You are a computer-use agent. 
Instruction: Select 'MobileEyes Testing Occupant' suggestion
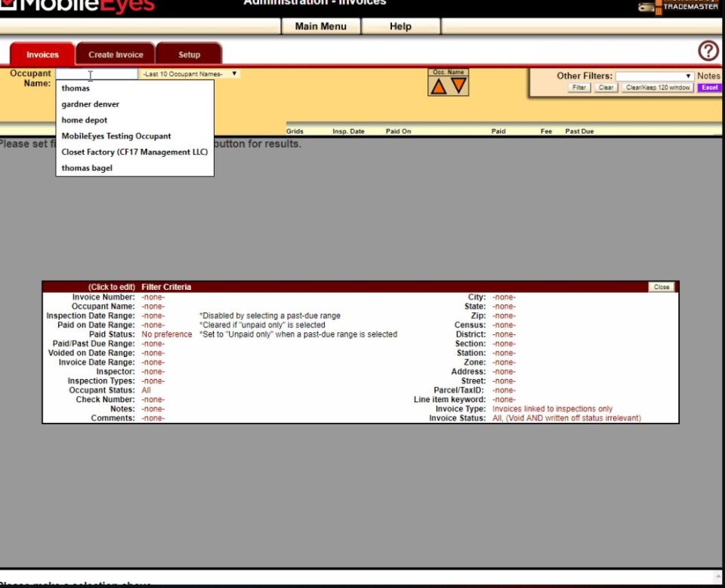click(134, 136)
